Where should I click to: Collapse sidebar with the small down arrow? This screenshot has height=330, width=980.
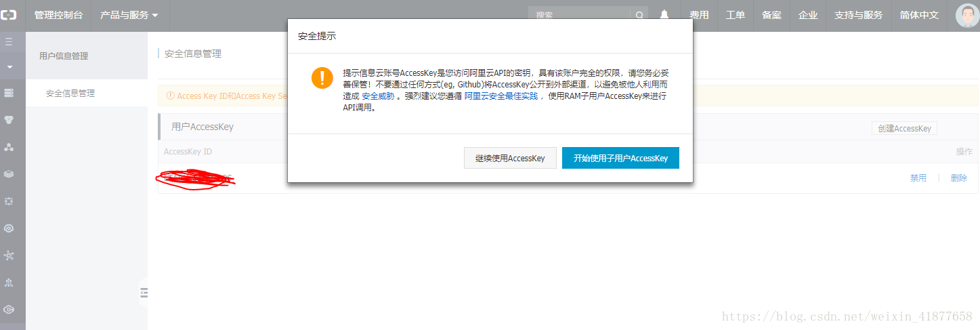(9, 67)
